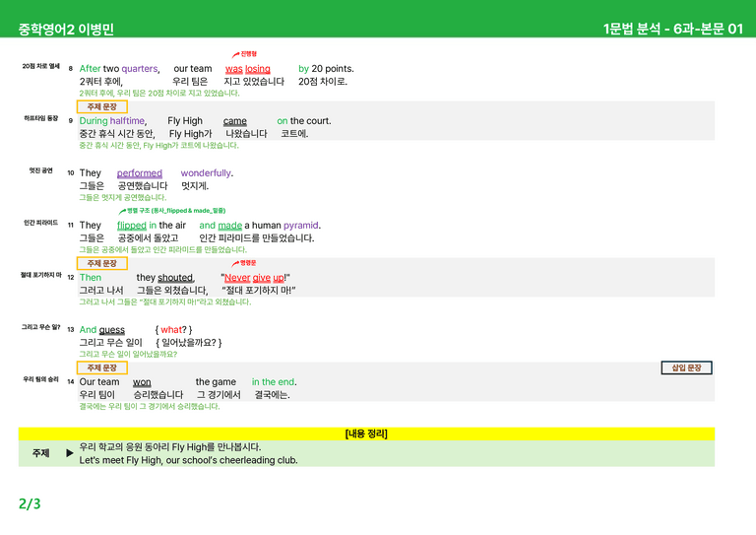
Task: Click sentence number '14'
Action: (x=71, y=381)
